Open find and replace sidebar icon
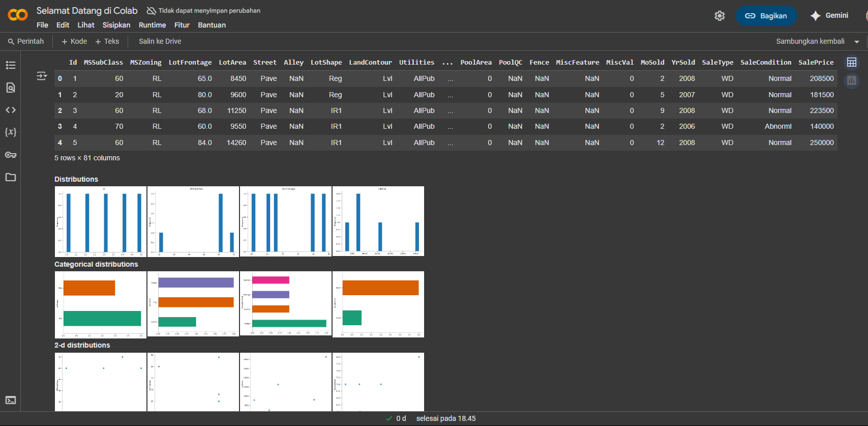This screenshot has height=426, width=868. (x=11, y=88)
